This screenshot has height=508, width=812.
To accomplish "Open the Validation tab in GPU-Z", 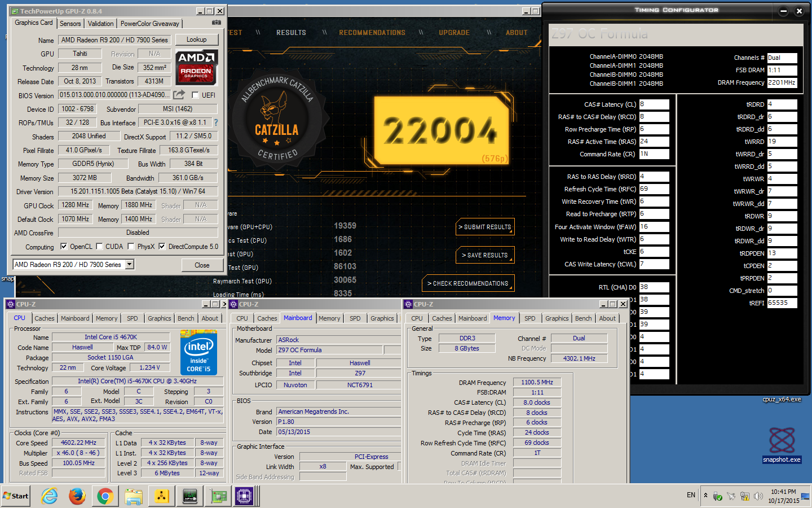I will (100, 23).
